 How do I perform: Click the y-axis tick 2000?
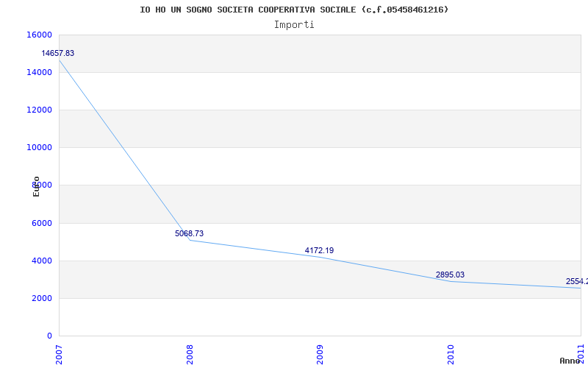click(41, 299)
